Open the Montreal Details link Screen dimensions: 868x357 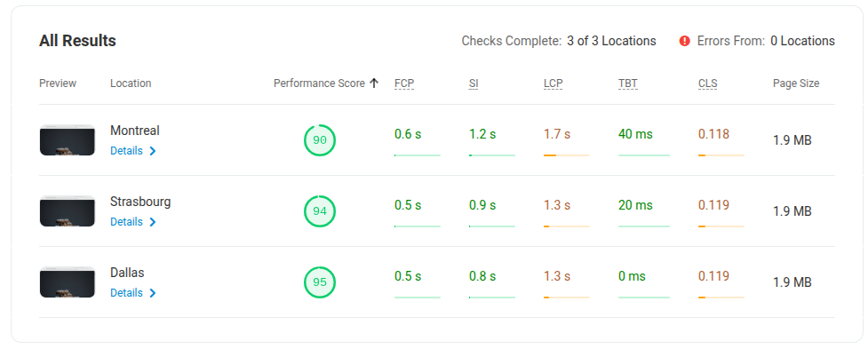pos(126,151)
